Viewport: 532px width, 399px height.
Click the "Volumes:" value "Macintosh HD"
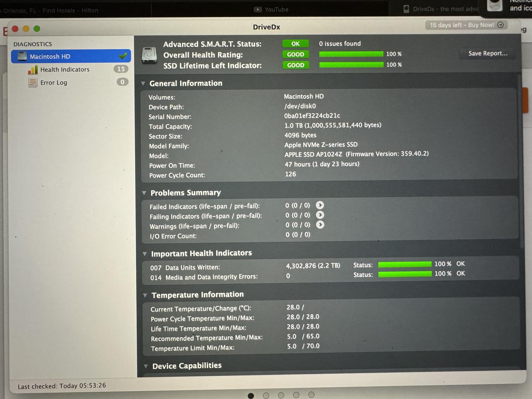tap(304, 96)
